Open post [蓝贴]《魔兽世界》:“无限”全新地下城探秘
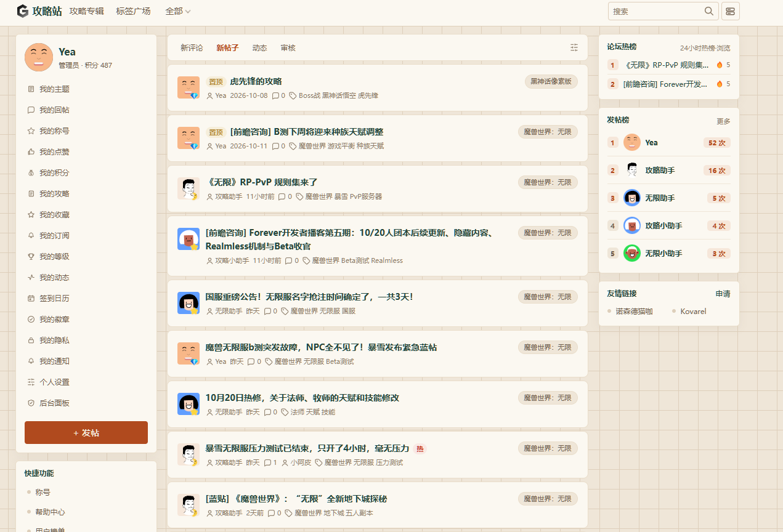783x532 pixels. [x=296, y=499]
